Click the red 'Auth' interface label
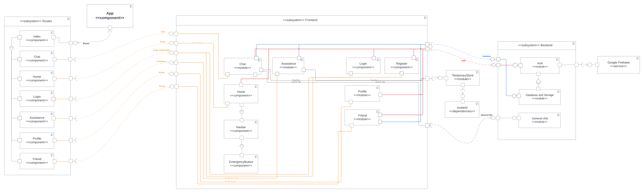Image resolution: width=644 pixels, height=193 pixels. (x=464, y=61)
